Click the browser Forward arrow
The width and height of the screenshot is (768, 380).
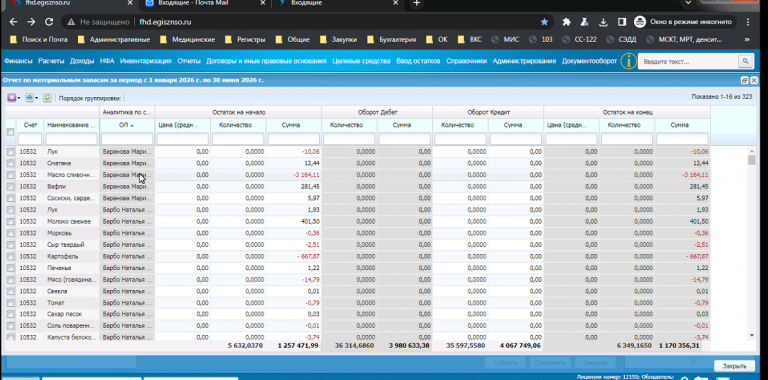click(31, 22)
